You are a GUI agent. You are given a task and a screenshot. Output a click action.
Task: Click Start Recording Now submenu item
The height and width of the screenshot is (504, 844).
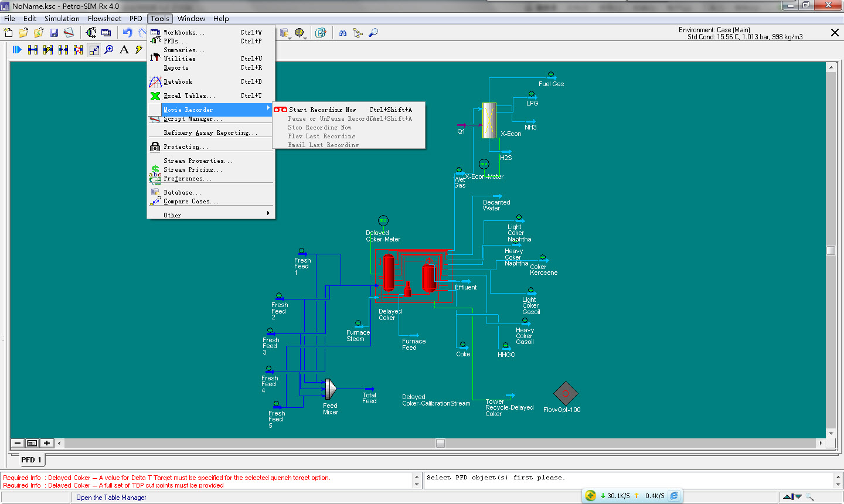(x=349, y=110)
